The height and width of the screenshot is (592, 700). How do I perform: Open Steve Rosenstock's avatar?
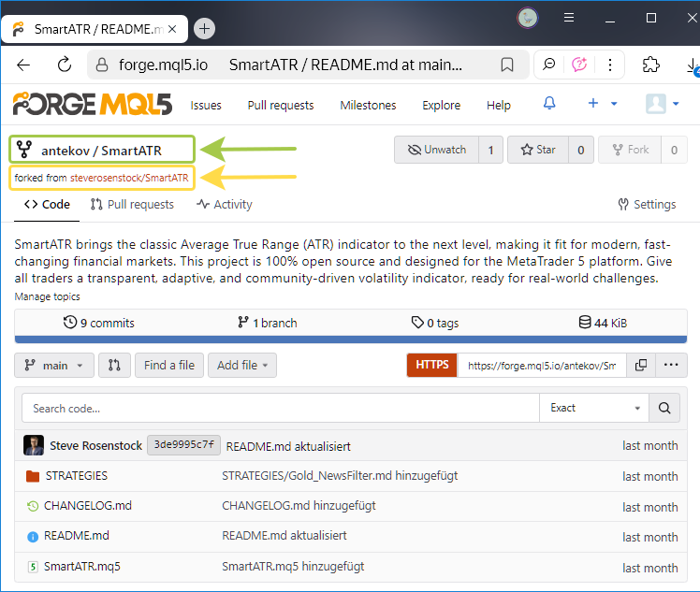click(x=34, y=445)
